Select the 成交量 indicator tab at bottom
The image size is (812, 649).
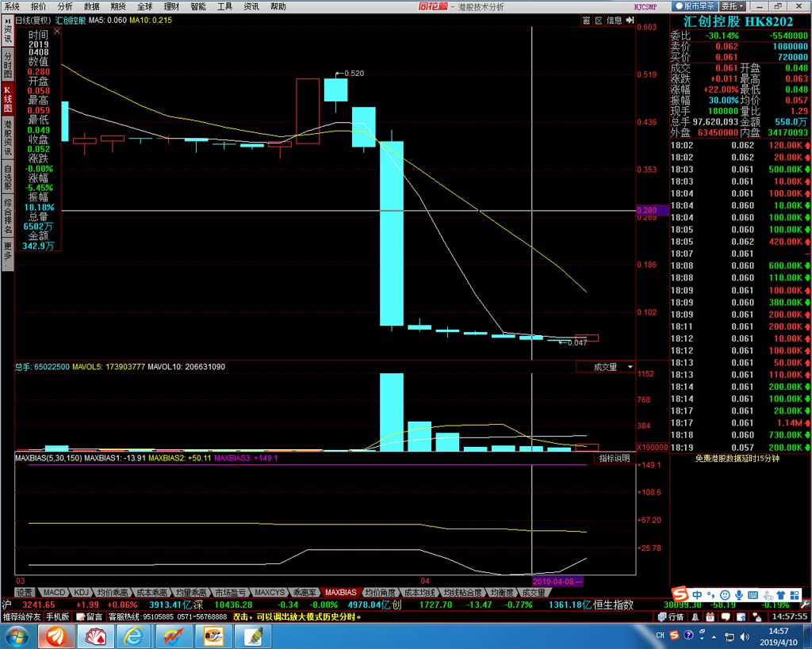(x=534, y=592)
